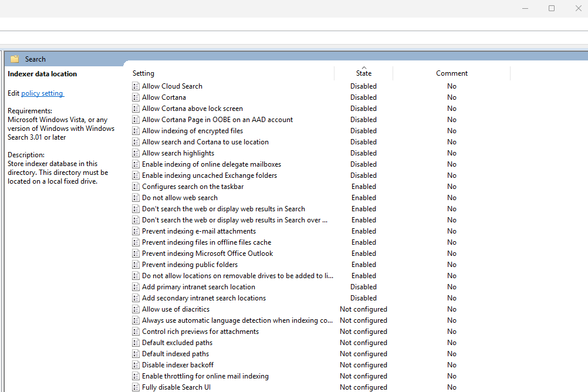Click icon beside Default excluded paths
Viewport: 588px width, 392px height.
[x=136, y=343]
